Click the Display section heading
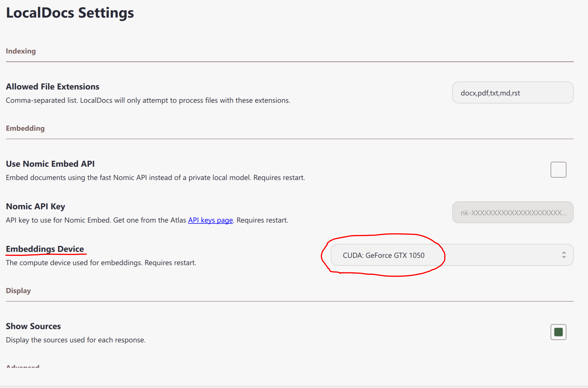Screen dimensions: 588x388 tap(18, 291)
